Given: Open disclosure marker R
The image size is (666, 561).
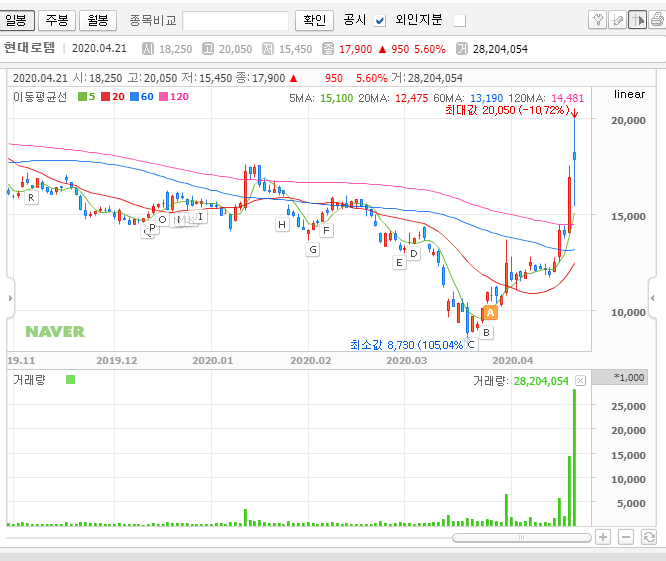Looking at the screenshot, I should 31,197.
